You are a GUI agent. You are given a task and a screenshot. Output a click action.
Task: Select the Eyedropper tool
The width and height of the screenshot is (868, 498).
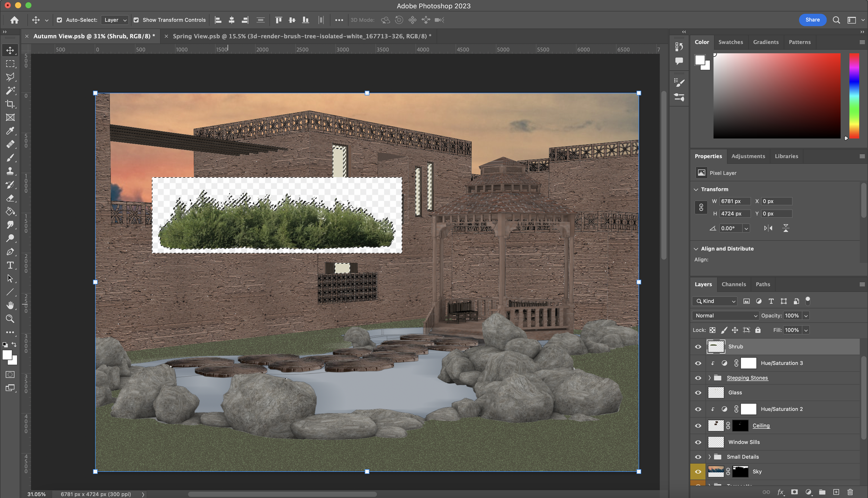[x=10, y=131]
